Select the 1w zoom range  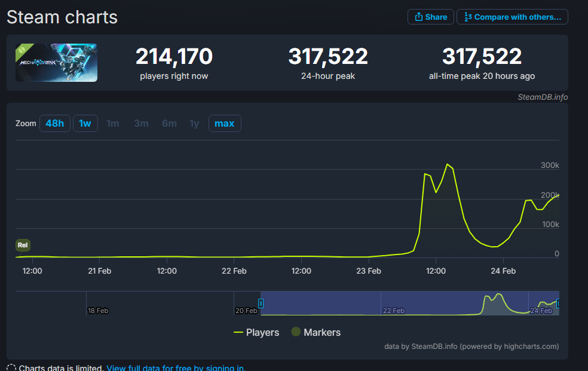(85, 123)
